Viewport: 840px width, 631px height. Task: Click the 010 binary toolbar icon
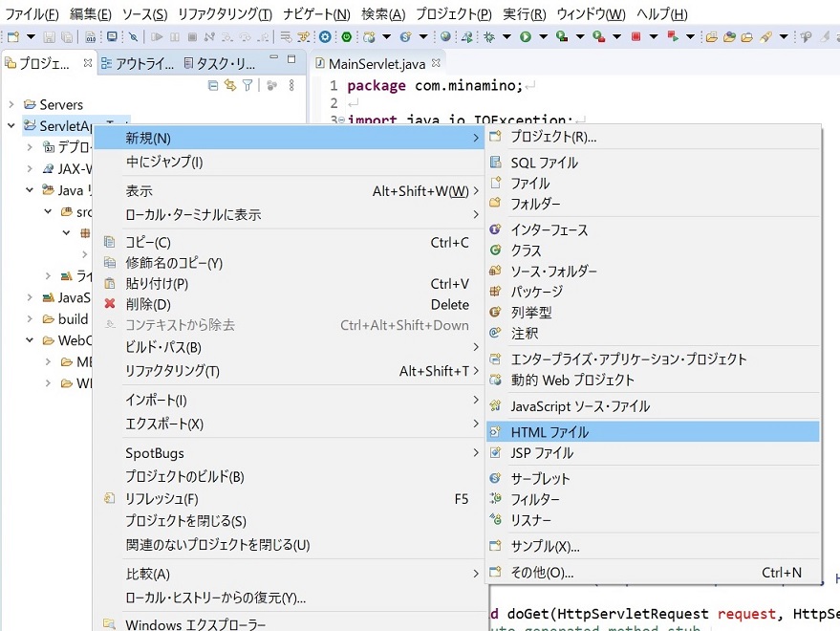click(x=91, y=36)
